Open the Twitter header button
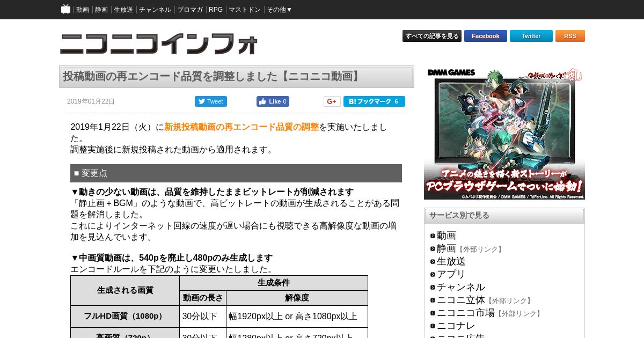Viewport: 644px width, 338px height. point(531,36)
